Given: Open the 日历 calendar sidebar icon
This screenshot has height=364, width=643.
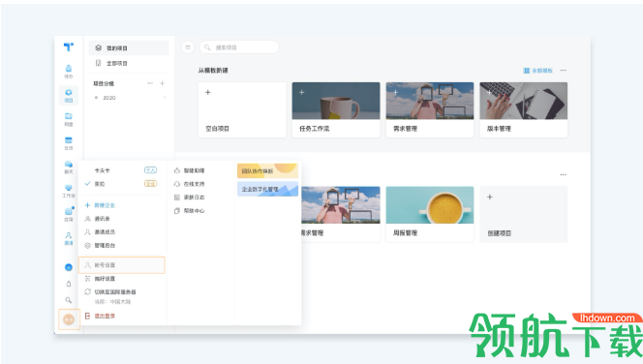Looking at the screenshot, I should click(69, 143).
